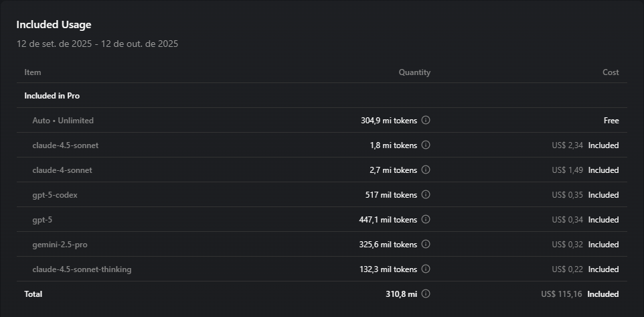Click the gpt-5-codex model name
This screenshot has height=317, width=644.
tap(60, 195)
